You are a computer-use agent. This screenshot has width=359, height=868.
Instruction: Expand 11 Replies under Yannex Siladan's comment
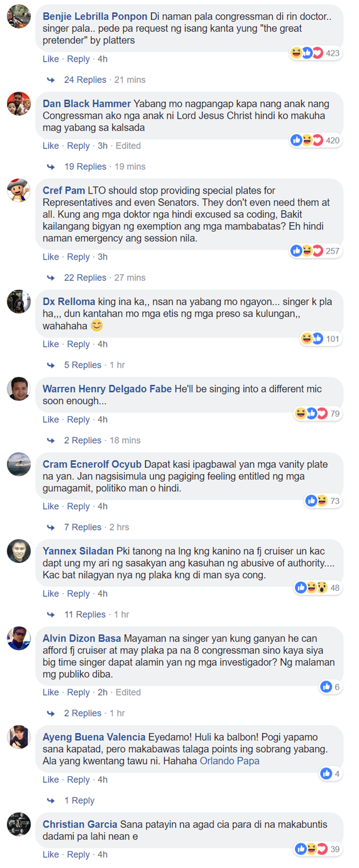click(85, 615)
